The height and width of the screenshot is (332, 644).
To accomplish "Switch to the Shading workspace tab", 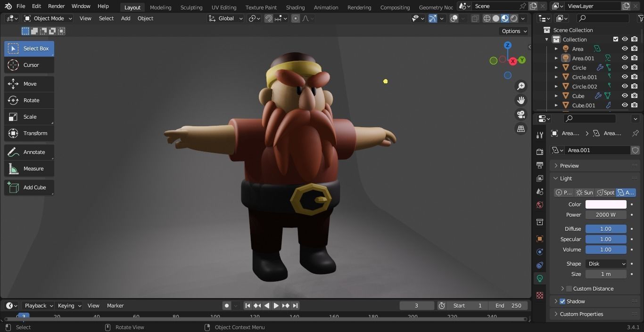I will click(295, 7).
